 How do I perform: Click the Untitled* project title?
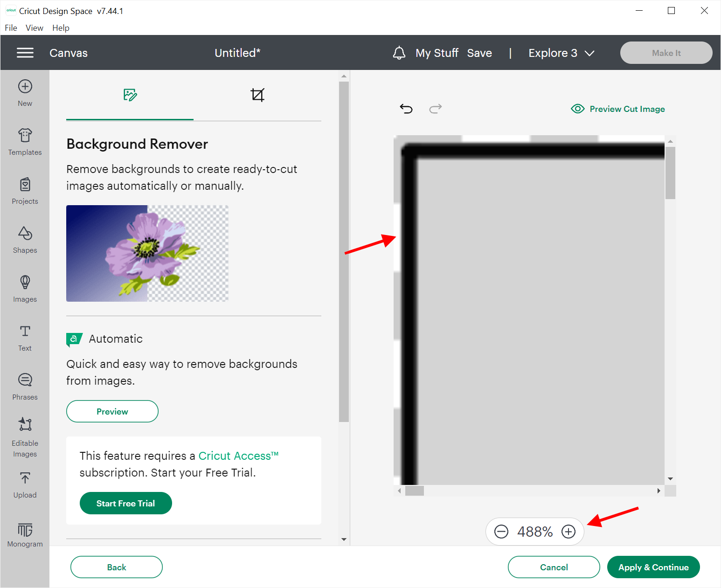tap(237, 53)
